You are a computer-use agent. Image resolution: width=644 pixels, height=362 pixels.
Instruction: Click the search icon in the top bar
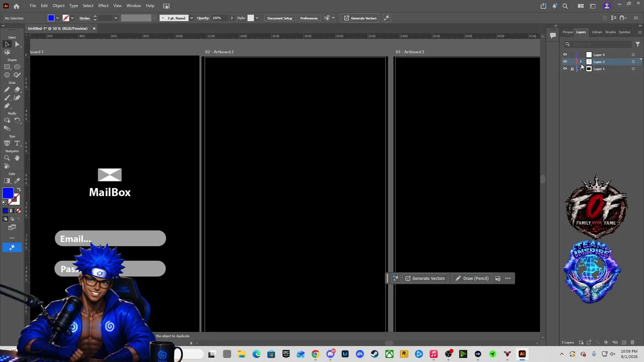click(x=565, y=6)
